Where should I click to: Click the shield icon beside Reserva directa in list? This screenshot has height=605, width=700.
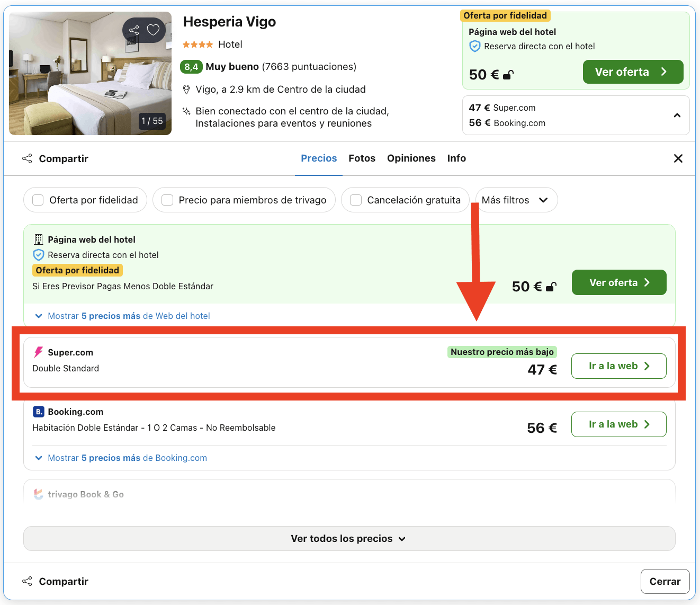[x=38, y=255]
